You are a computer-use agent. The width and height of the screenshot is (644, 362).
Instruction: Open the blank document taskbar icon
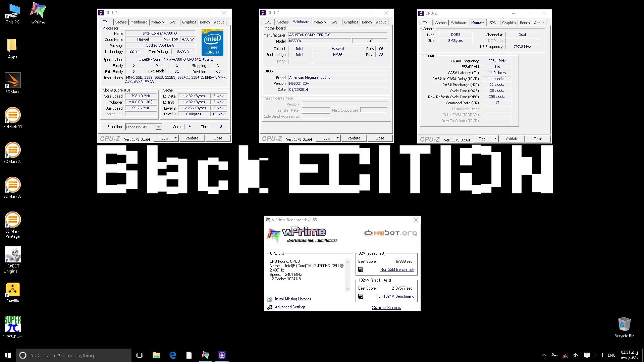(189, 355)
